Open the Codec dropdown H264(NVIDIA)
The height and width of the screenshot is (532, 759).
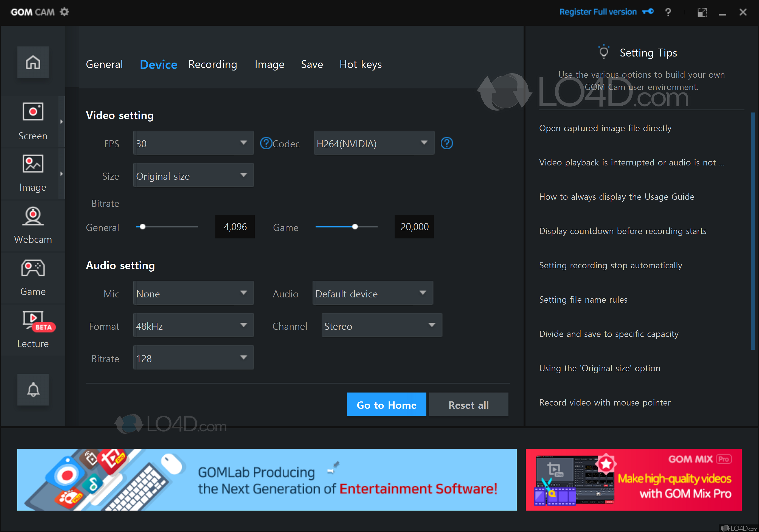click(x=374, y=143)
